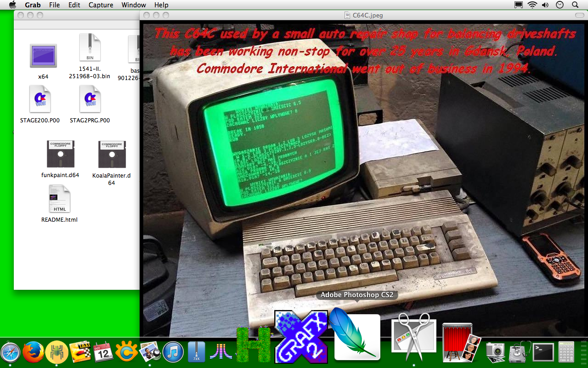
Task: Select the STAGE200.P00 file icon
Action: tap(40, 99)
